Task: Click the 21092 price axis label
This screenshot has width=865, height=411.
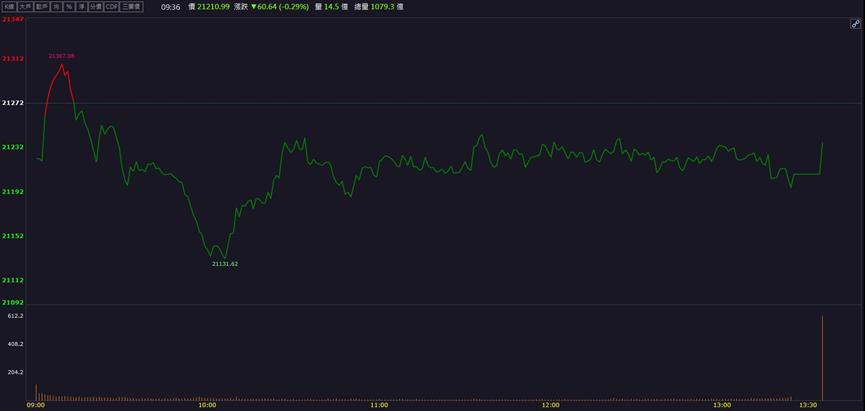Action: pyautogui.click(x=12, y=302)
